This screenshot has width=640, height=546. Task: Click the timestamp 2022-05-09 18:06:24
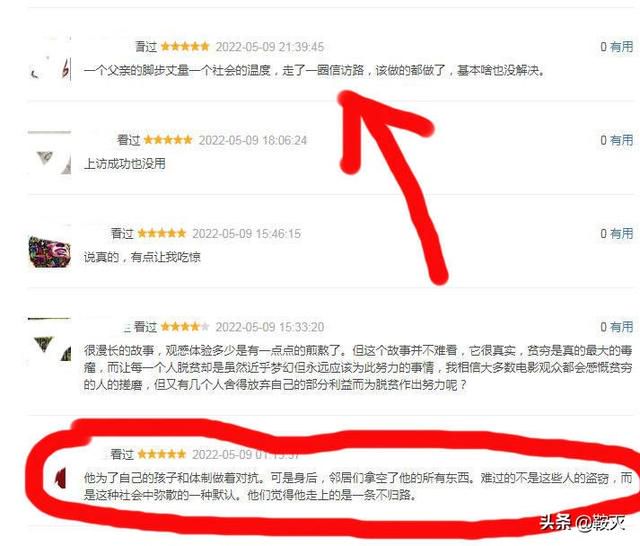[x=253, y=140]
